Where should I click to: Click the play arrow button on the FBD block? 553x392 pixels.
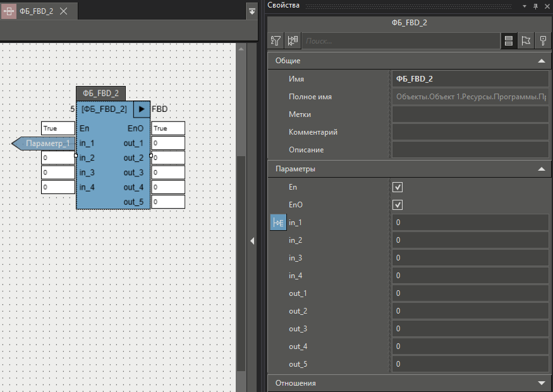142,109
